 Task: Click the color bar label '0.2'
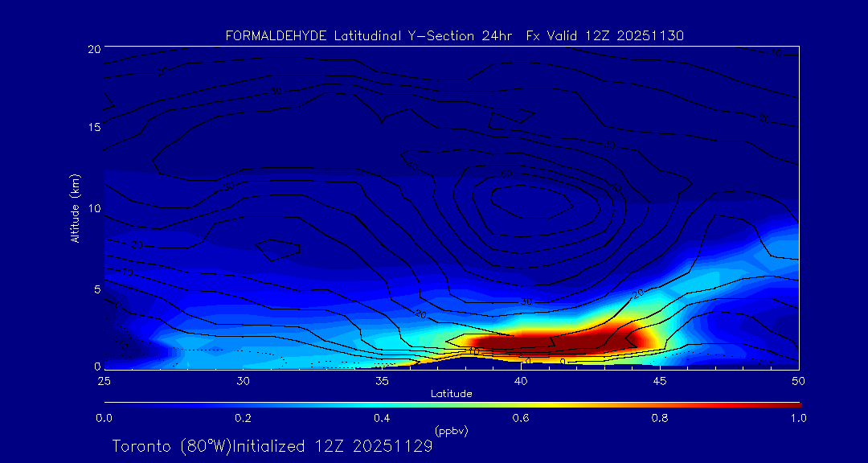coord(243,418)
